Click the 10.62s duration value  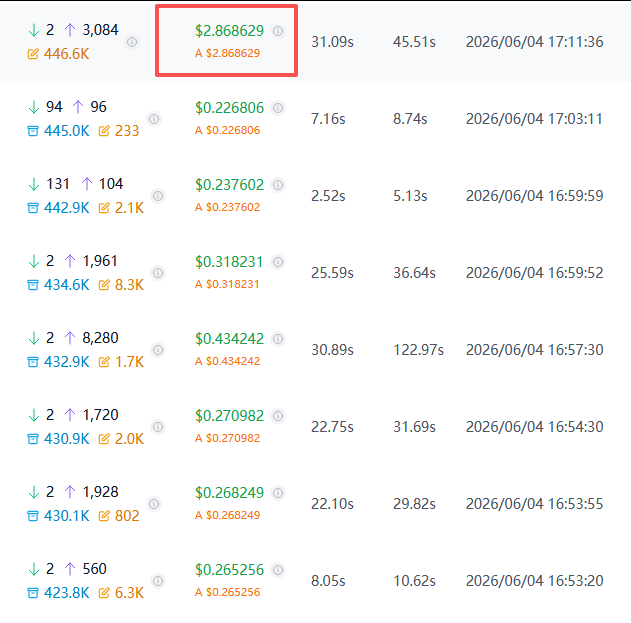click(414, 581)
